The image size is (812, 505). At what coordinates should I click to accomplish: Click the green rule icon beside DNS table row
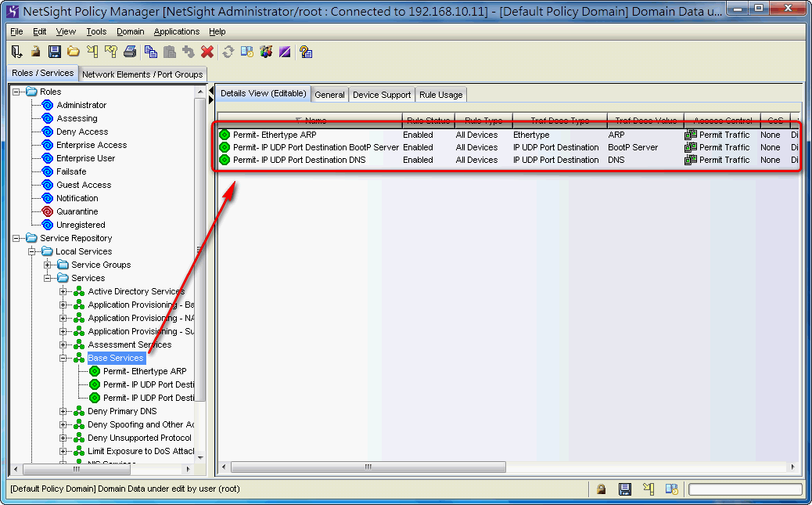(225, 160)
